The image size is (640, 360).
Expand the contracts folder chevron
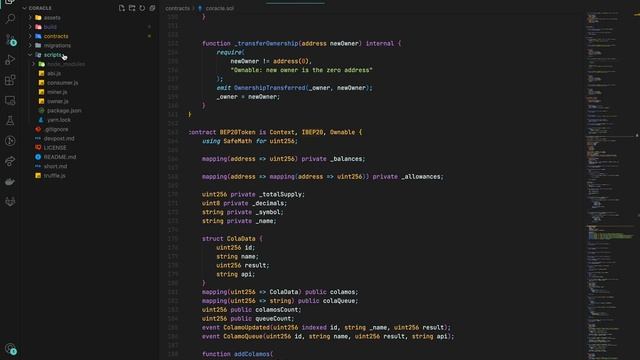(30, 36)
